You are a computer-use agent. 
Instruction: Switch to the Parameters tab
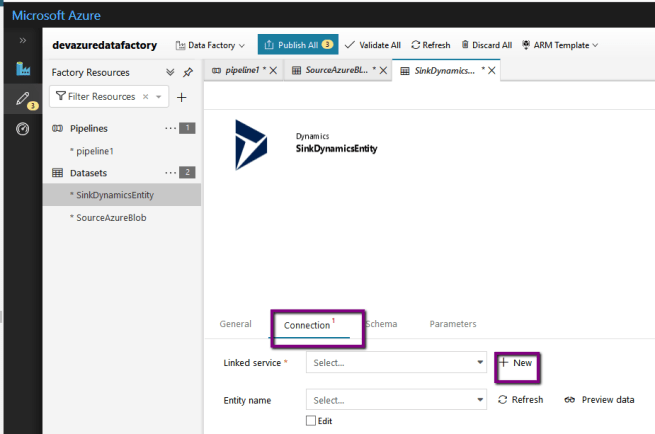pos(452,324)
